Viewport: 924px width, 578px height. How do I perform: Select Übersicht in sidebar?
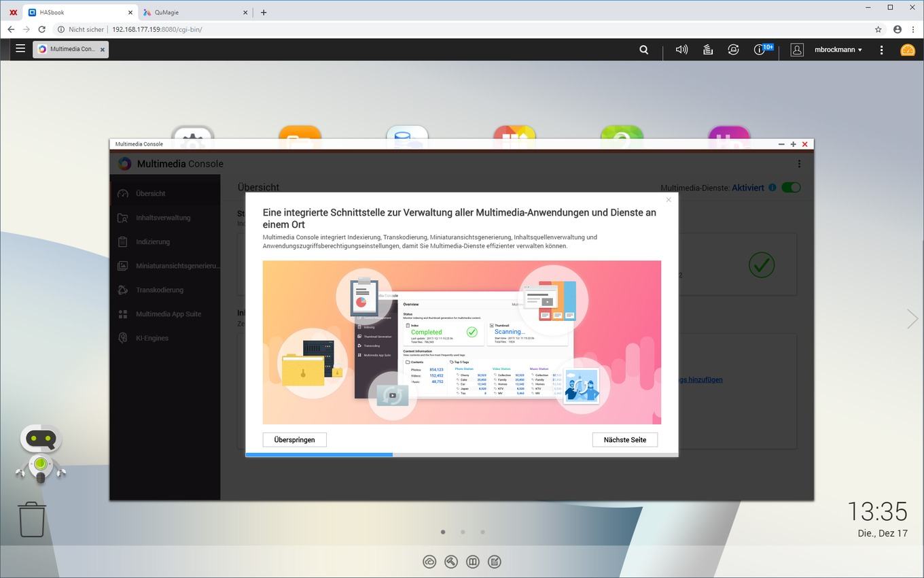pos(164,193)
